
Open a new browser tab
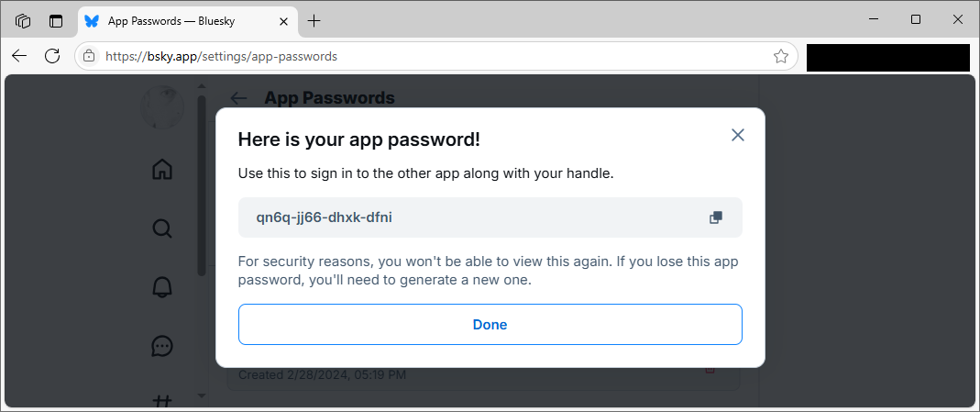point(314,21)
